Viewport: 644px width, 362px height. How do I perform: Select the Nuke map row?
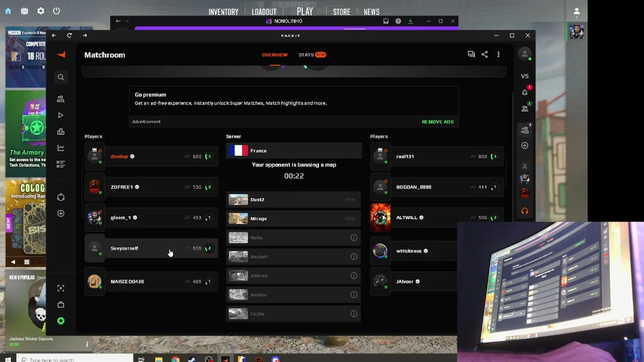[293, 238]
